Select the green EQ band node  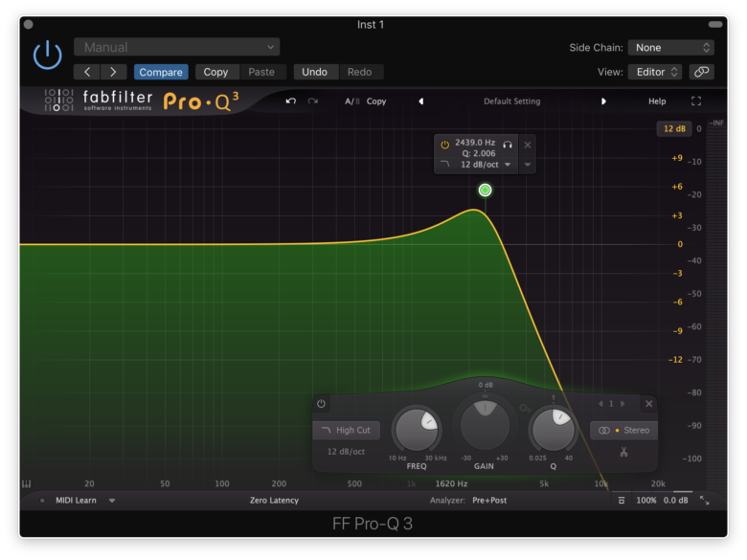pyautogui.click(x=485, y=190)
